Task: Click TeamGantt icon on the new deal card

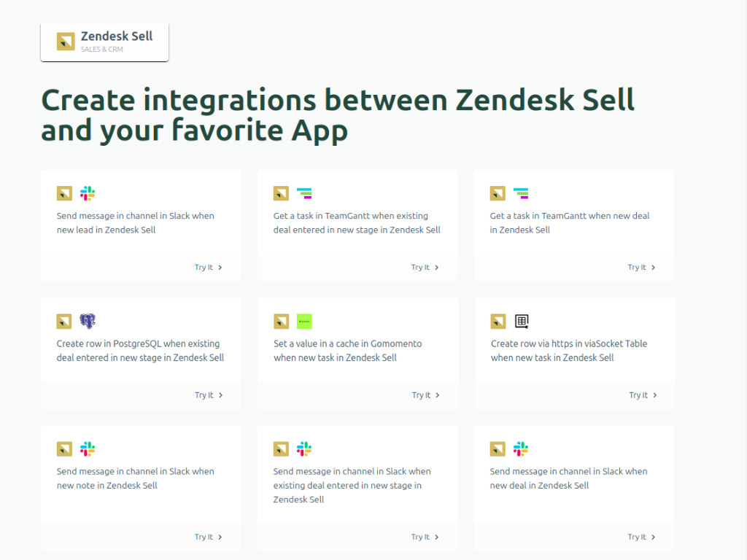Action: (x=520, y=193)
